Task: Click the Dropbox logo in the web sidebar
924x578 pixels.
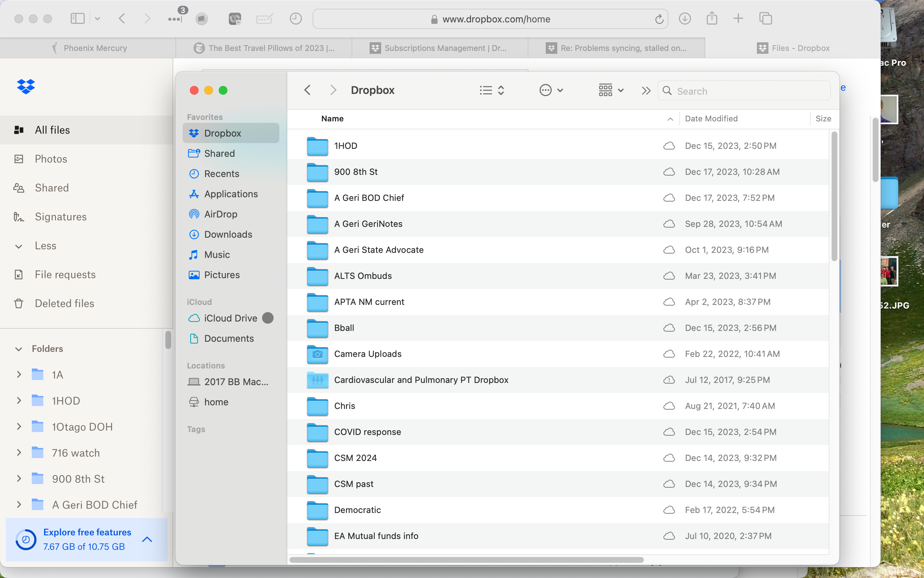Action: point(26,87)
